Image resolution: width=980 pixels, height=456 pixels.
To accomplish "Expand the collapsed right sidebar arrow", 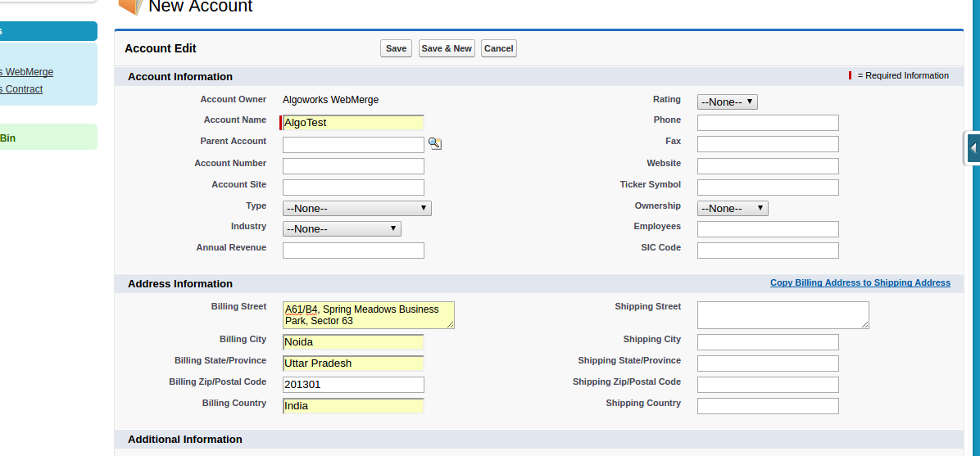I will (x=973, y=148).
